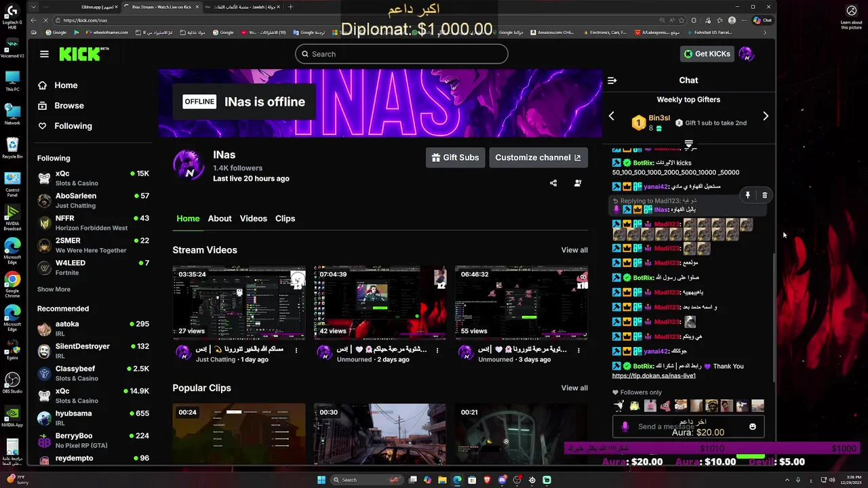
Task: Open the 06:46:32 stream video thumbnail
Action: (x=521, y=302)
